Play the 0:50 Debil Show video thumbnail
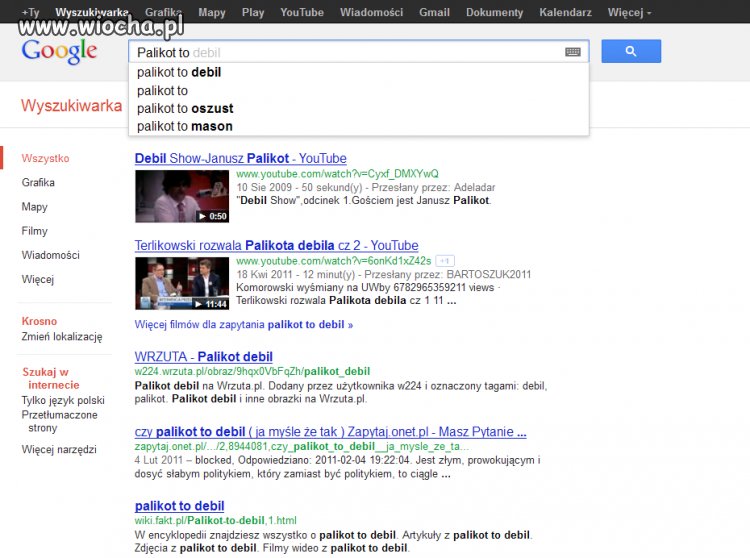This screenshot has width=750, height=558. click(x=182, y=196)
